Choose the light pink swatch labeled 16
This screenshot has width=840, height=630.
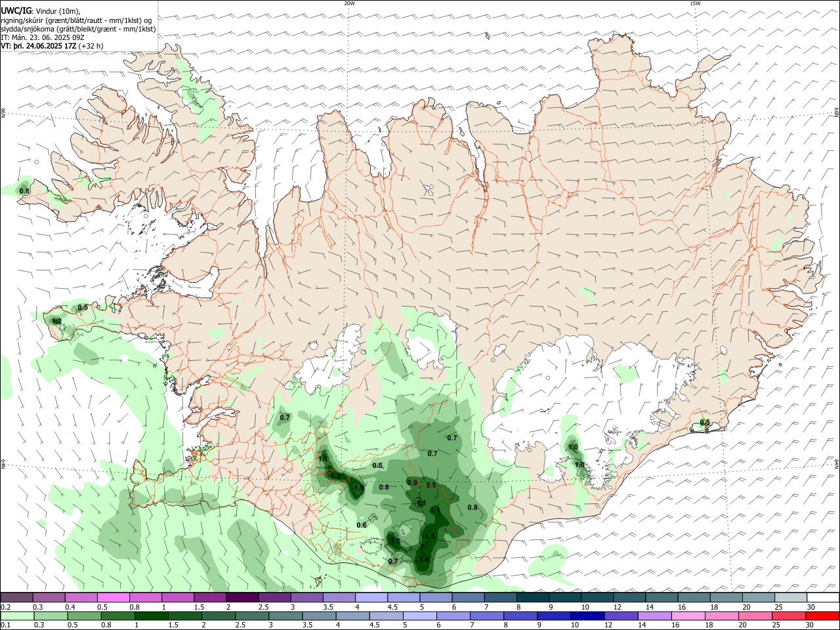(x=687, y=616)
